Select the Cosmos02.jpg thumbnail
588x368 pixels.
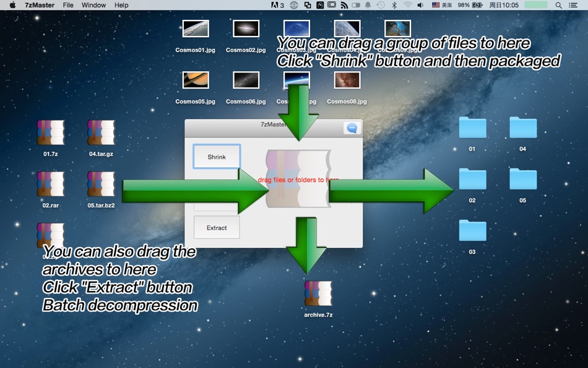coord(246,28)
